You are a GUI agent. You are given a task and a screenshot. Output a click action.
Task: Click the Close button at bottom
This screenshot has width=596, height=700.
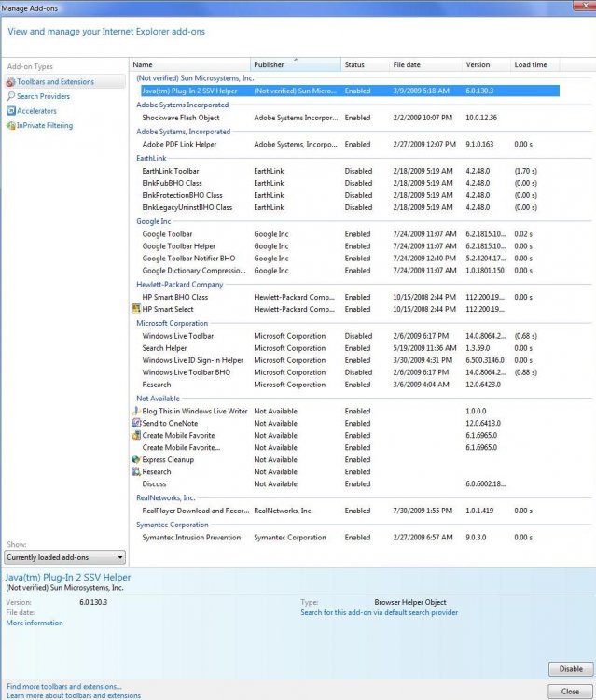(570, 691)
